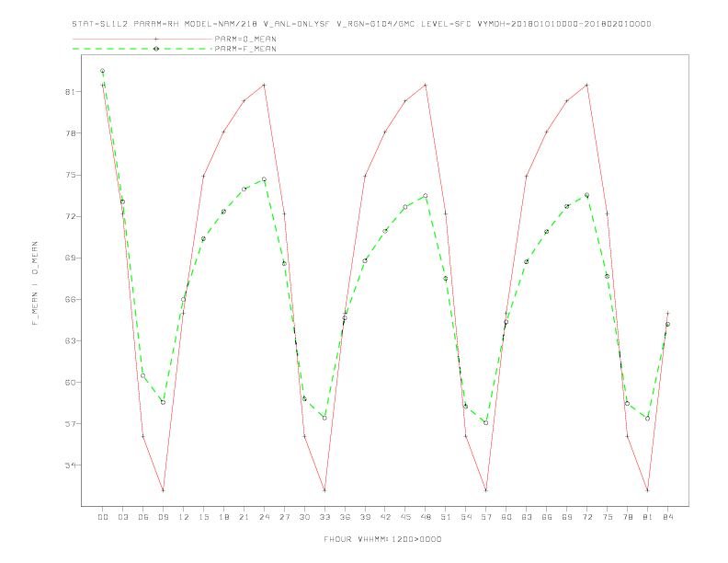Click green F_MEAN peak at hour 24

click(x=264, y=179)
